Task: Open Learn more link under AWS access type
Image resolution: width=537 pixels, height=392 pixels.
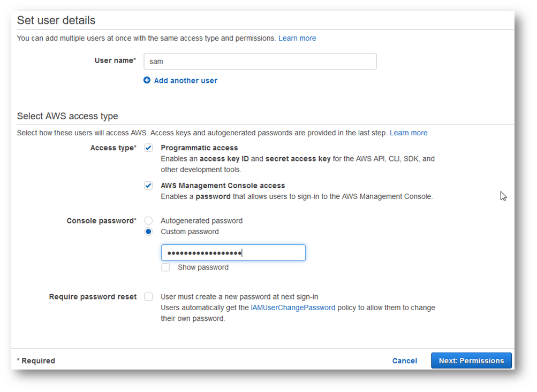Action: tap(409, 133)
